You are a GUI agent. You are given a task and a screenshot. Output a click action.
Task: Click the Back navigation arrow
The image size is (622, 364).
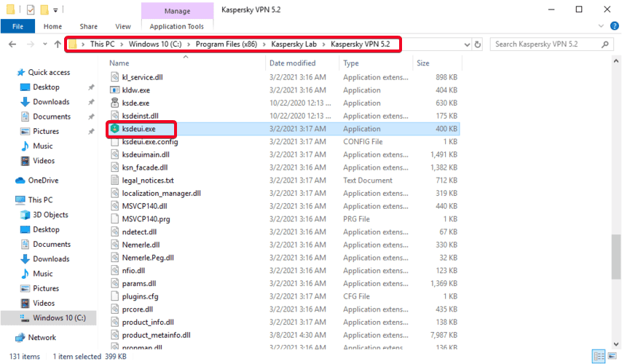tap(12, 44)
